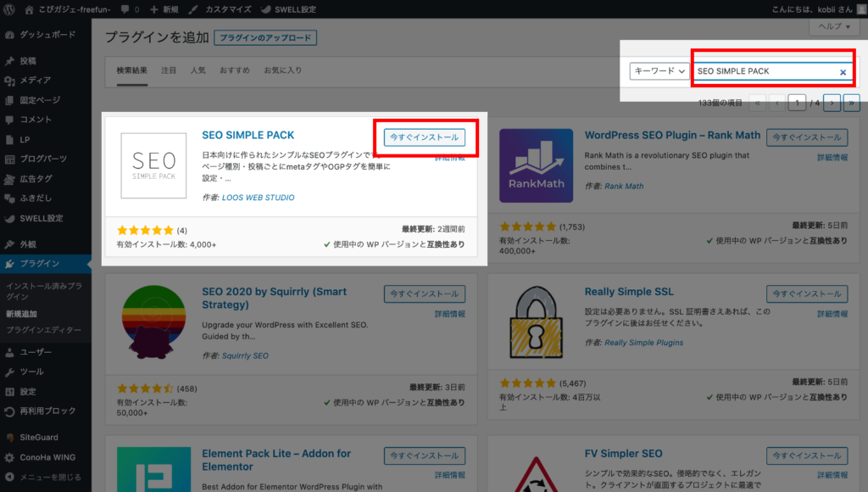
Task: Click the 広告タグ sidebar icon
Action: 9,179
